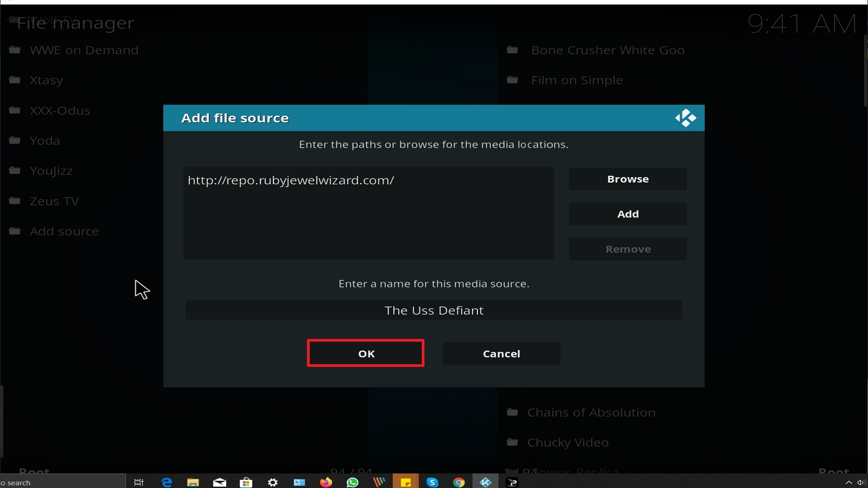Open the Yoda source folder
This screenshot has height=488, width=868.
coord(45,141)
